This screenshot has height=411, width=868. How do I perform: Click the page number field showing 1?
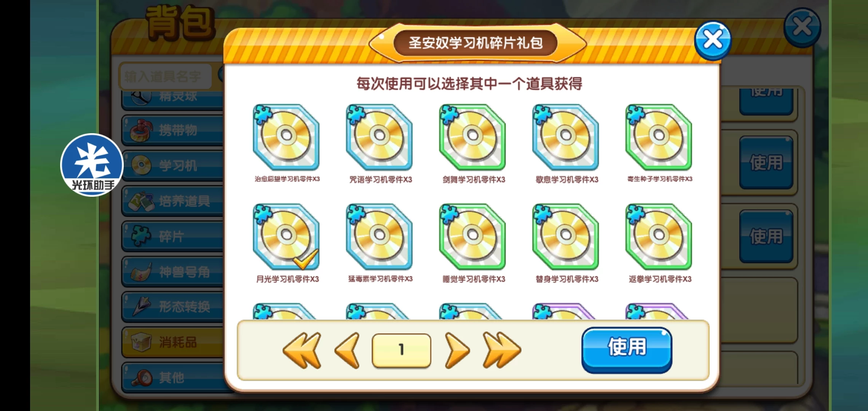401,350
